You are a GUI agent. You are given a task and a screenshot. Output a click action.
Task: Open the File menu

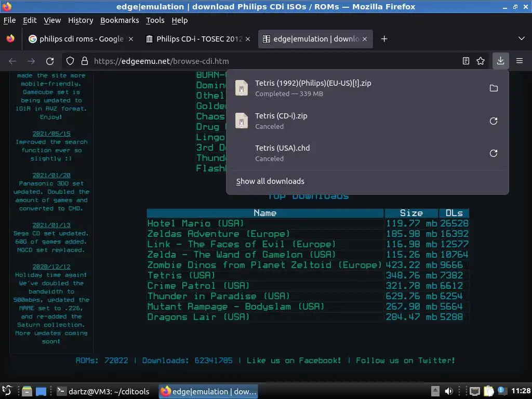pyautogui.click(x=9, y=20)
